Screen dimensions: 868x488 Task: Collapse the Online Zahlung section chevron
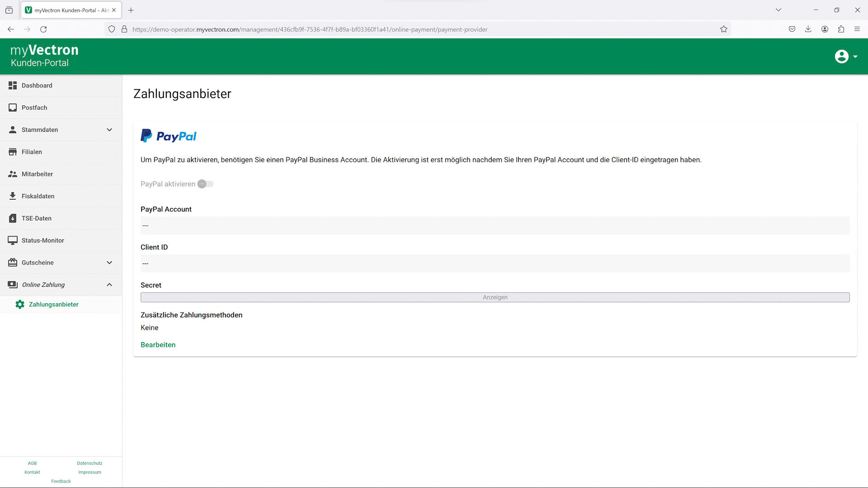[109, 285]
